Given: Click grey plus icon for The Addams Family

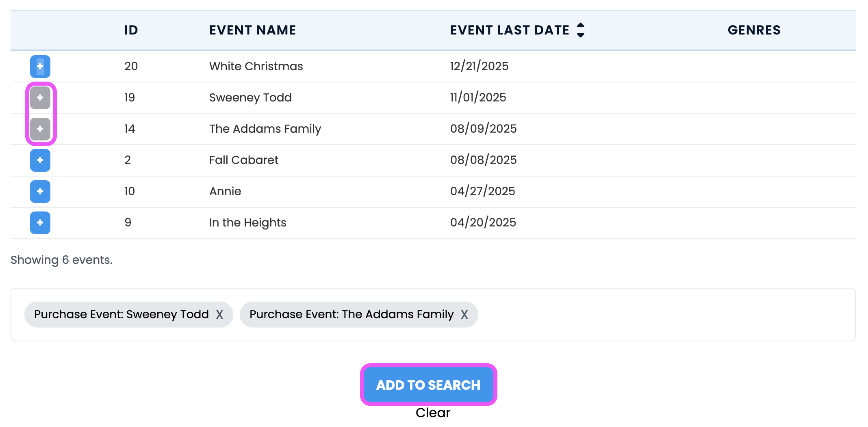Looking at the screenshot, I should [x=40, y=129].
